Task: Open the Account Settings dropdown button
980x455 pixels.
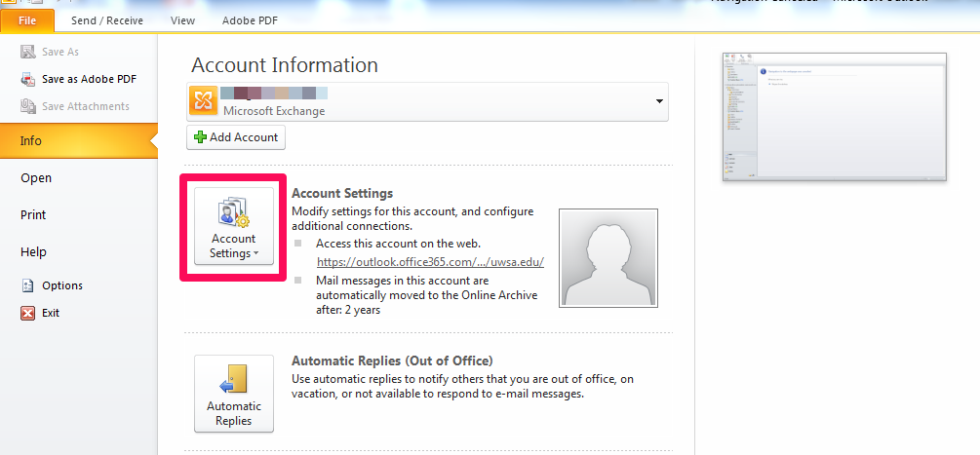Action: (x=234, y=227)
